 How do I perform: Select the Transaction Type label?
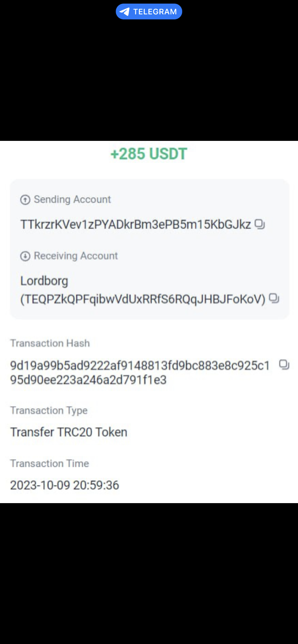[x=49, y=410]
